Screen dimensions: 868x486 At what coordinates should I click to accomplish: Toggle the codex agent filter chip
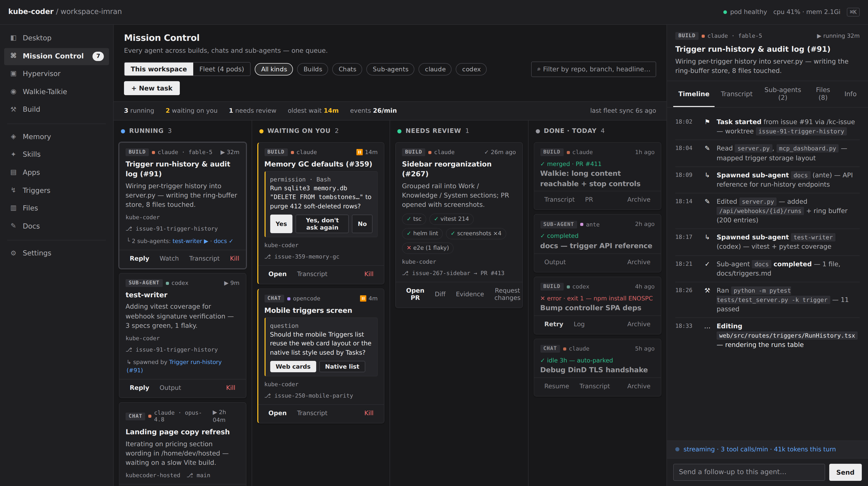pyautogui.click(x=471, y=69)
